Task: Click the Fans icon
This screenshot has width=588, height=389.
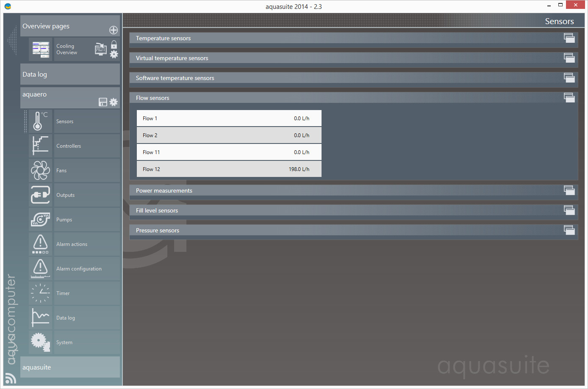Action: [x=41, y=171]
